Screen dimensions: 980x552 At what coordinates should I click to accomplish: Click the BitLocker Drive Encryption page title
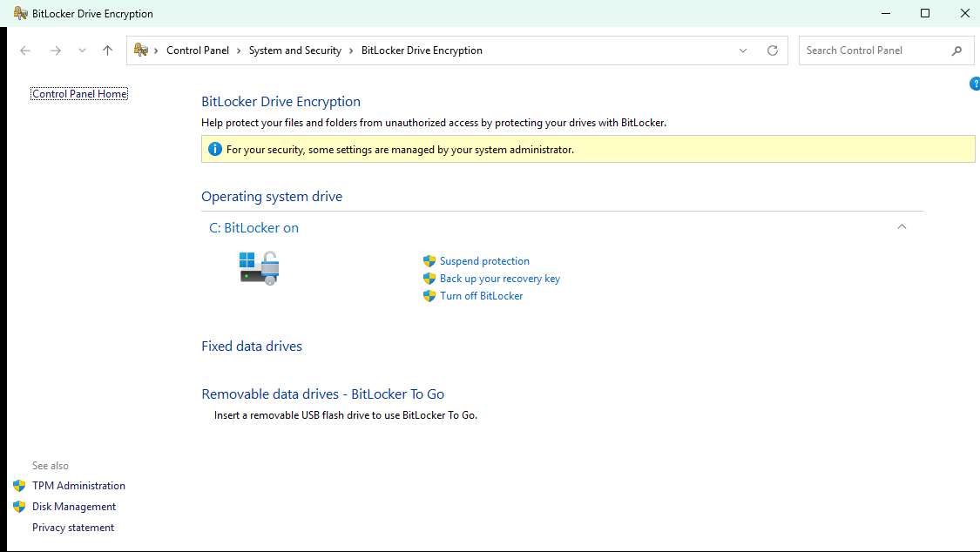pos(280,102)
